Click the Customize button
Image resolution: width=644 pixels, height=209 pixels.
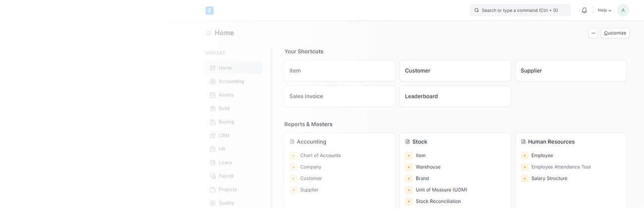point(615,33)
